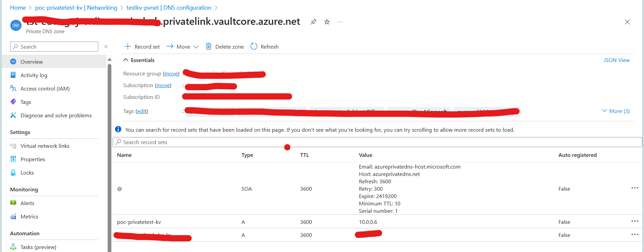Select Overview in the menu

[54, 62]
